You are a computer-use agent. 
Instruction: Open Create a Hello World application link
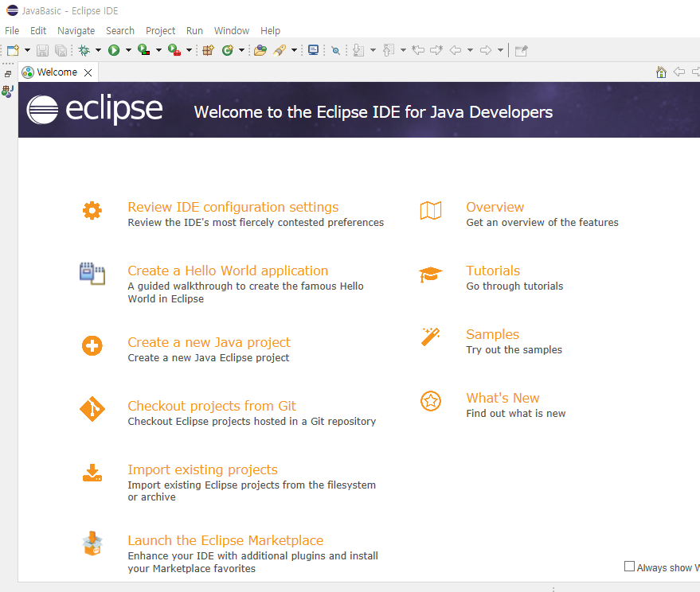(228, 271)
